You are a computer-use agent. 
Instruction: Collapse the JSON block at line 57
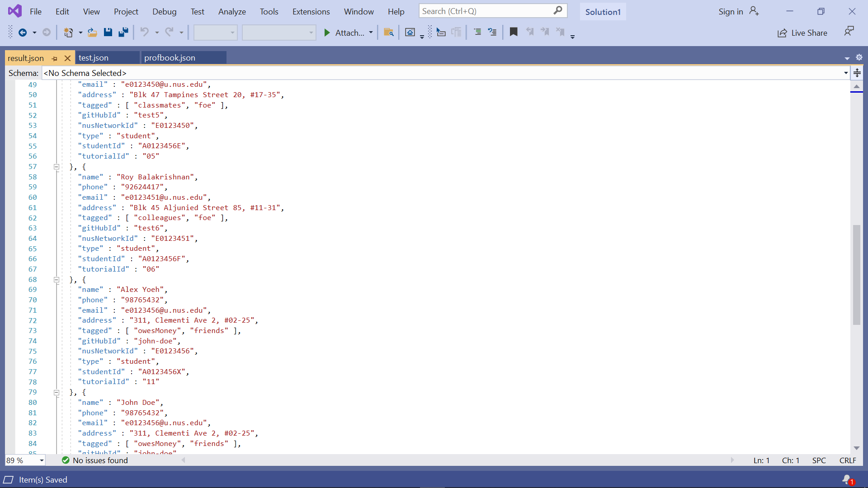(57, 167)
